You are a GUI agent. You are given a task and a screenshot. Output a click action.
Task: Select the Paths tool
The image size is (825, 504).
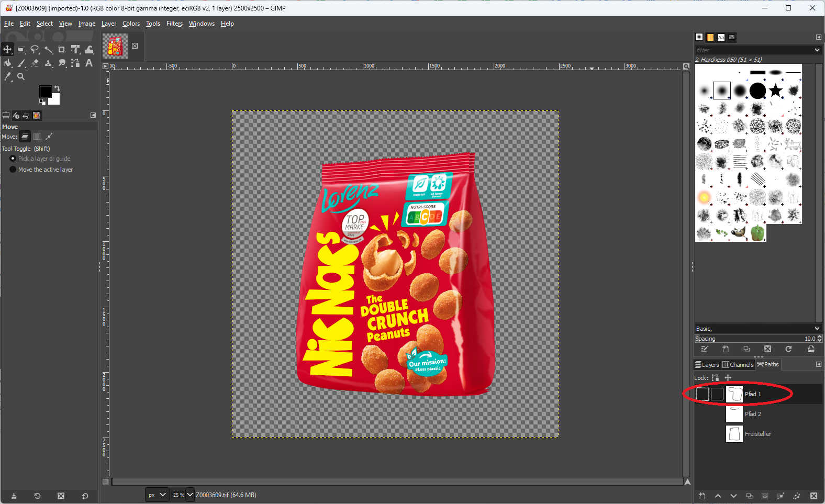coord(75,63)
